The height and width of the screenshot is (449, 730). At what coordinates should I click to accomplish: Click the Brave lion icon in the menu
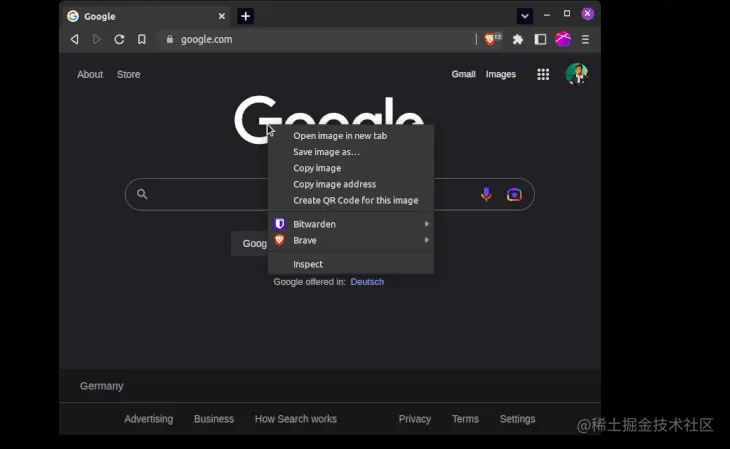click(x=279, y=240)
